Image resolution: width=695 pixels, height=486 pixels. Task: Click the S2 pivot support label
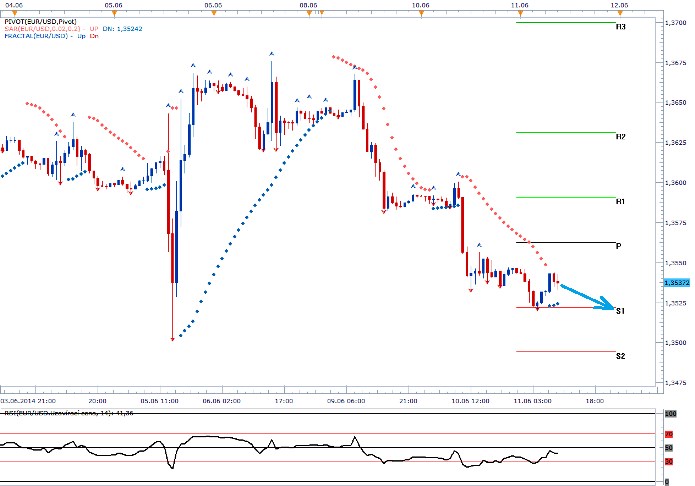point(621,356)
